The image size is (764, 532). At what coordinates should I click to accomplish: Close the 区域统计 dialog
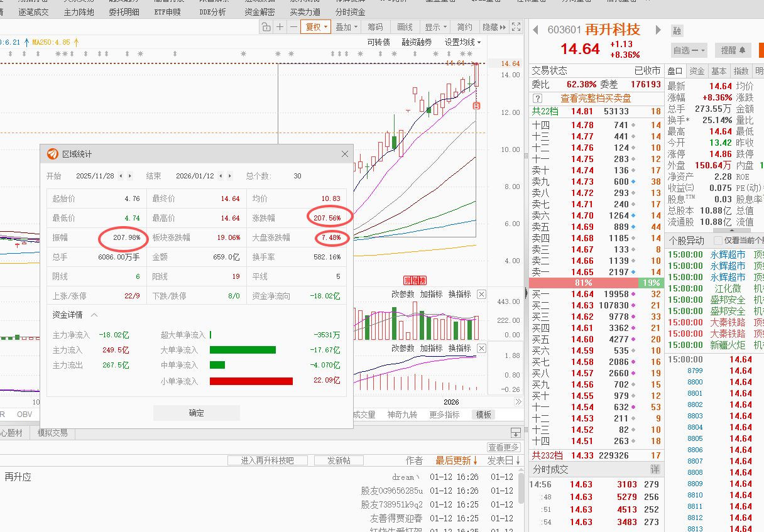[x=345, y=154]
